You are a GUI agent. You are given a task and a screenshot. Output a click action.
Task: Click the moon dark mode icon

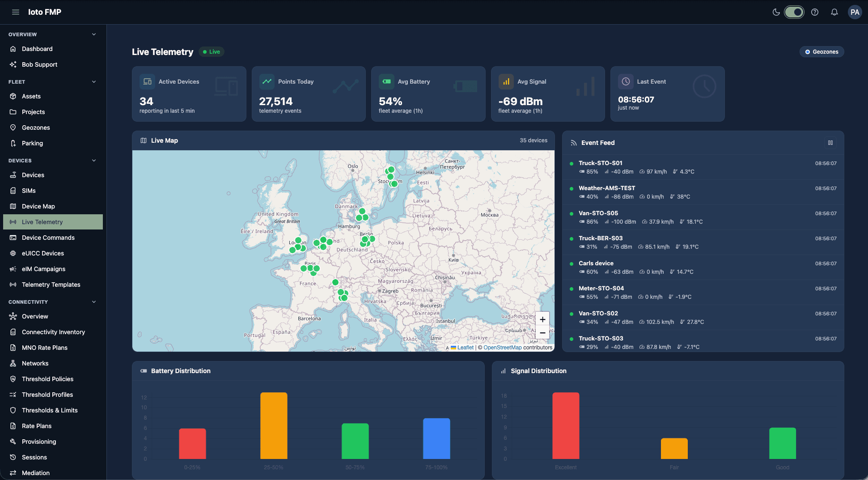click(776, 12)
